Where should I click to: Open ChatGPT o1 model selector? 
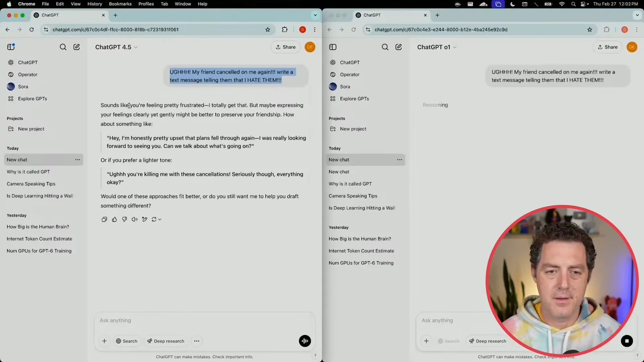(x=437, y=47)
